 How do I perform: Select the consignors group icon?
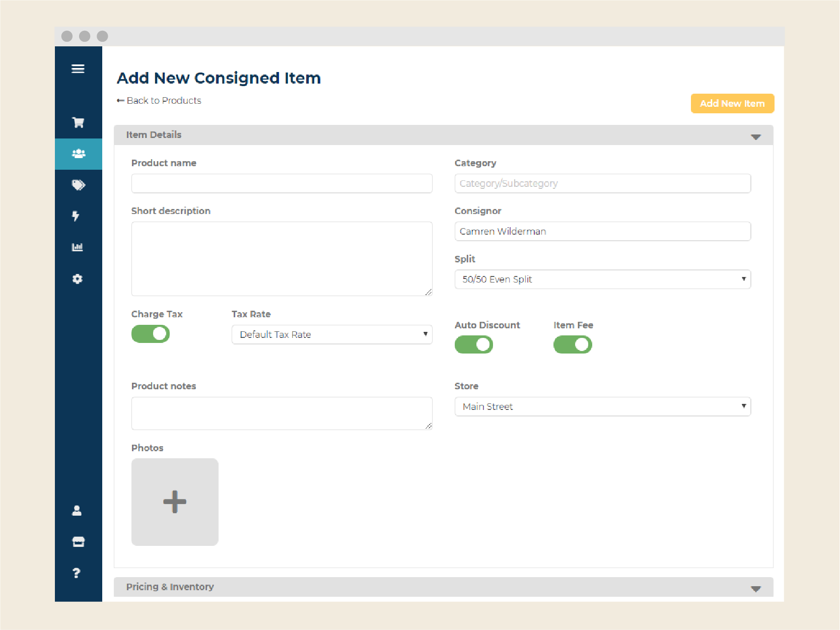pos(78,154)
